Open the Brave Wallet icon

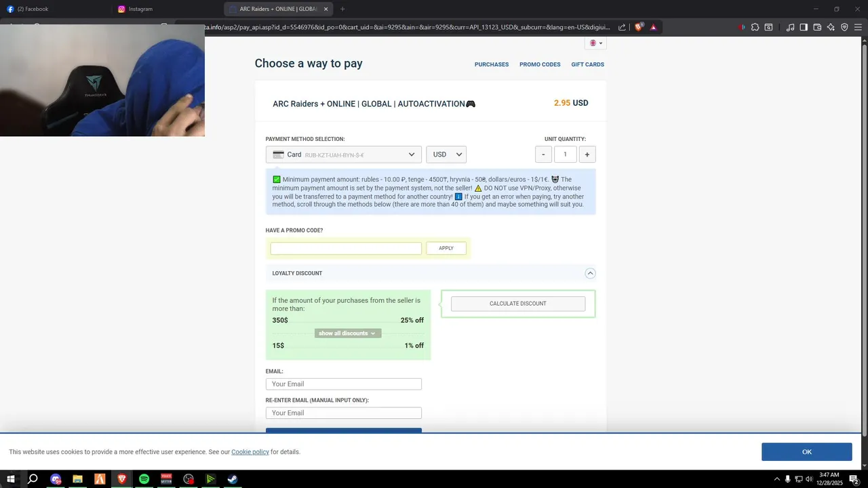tap(817, 27)
